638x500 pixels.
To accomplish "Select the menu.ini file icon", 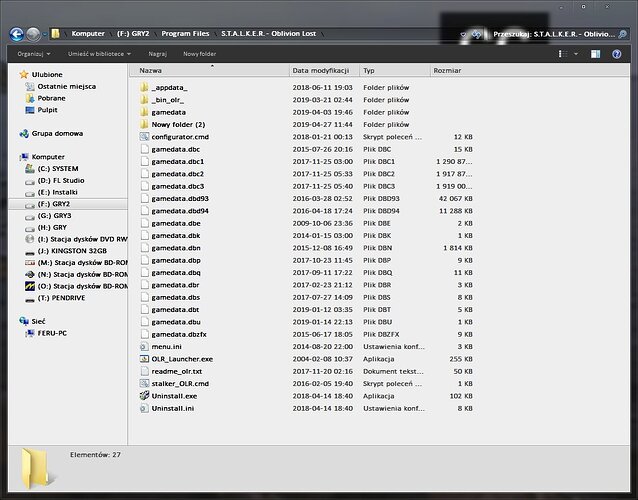I will [144, 347].
